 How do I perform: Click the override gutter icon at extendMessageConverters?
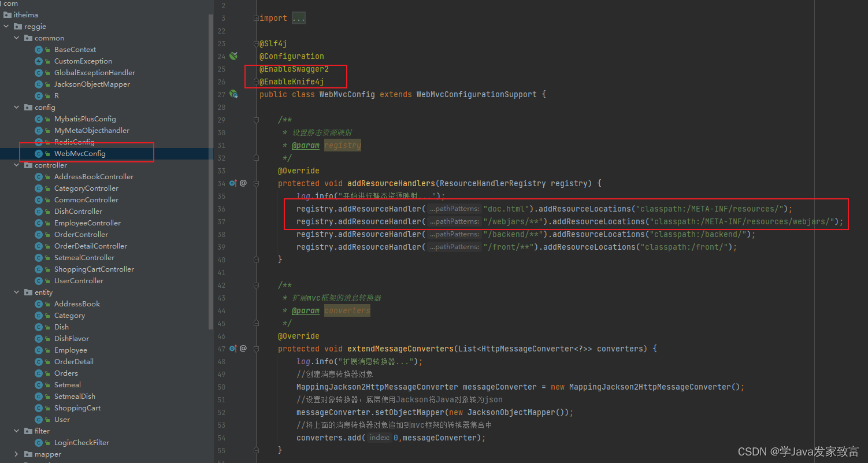click(233, 349)
